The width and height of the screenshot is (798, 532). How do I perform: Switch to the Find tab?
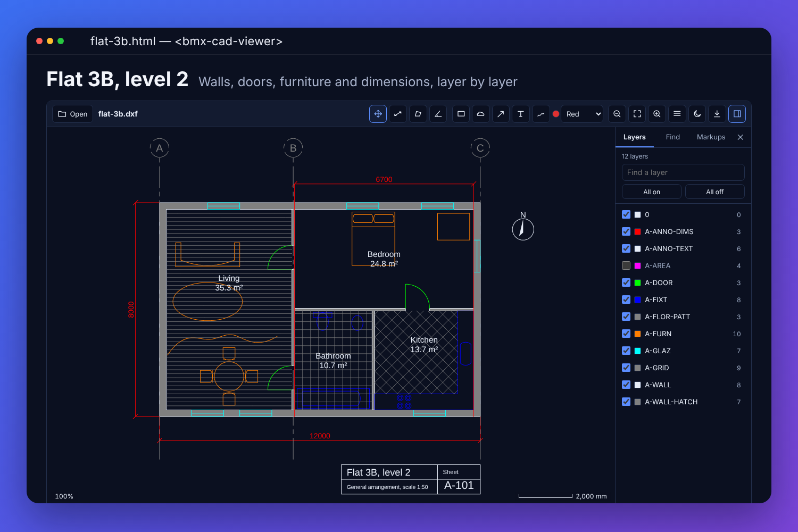pyautogui.click(x=673, y=137)
